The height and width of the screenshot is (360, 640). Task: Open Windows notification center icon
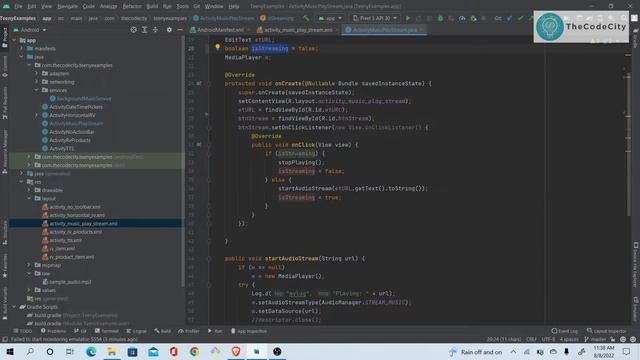point(627,352)
